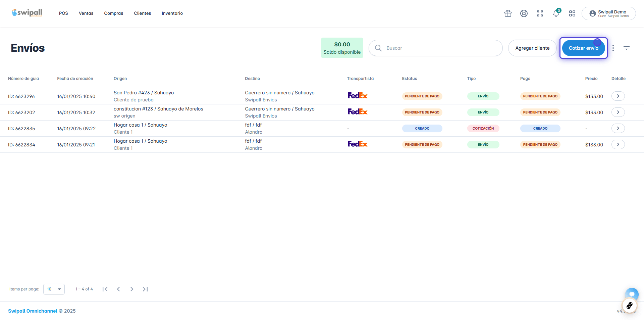The width and height of the screenshot is (644, 320).
Task: Click the Agregar cliente button
Action: tap(532, 48)
